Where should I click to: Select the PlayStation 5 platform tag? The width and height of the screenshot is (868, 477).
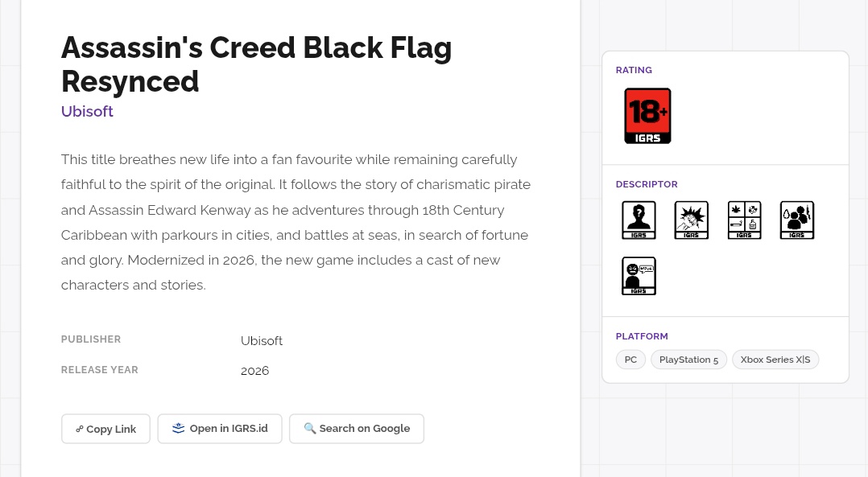(688, 360)
